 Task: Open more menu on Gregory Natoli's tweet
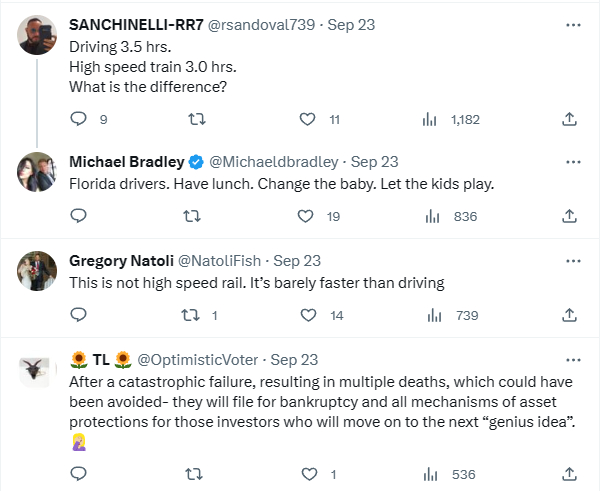pos(572,260)
